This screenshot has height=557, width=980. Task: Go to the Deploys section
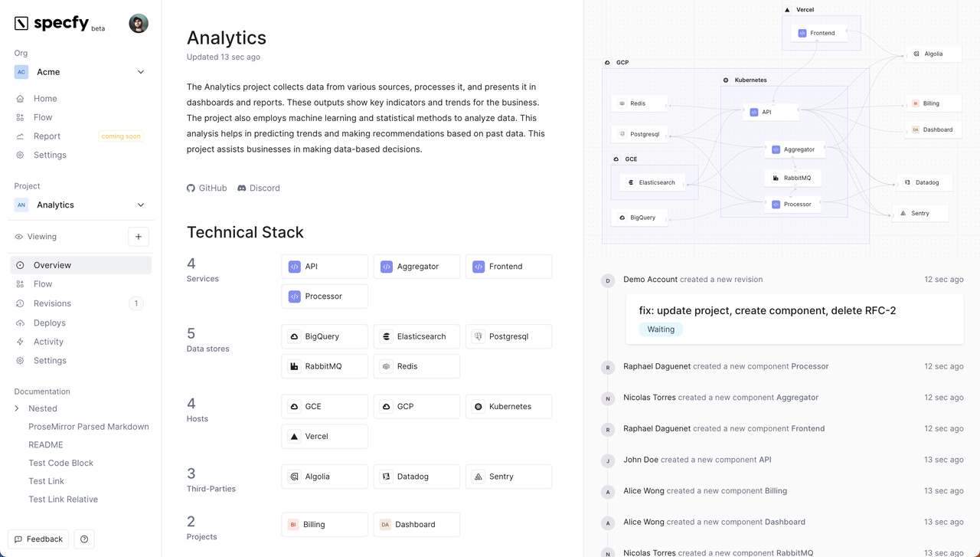point(49,323)
